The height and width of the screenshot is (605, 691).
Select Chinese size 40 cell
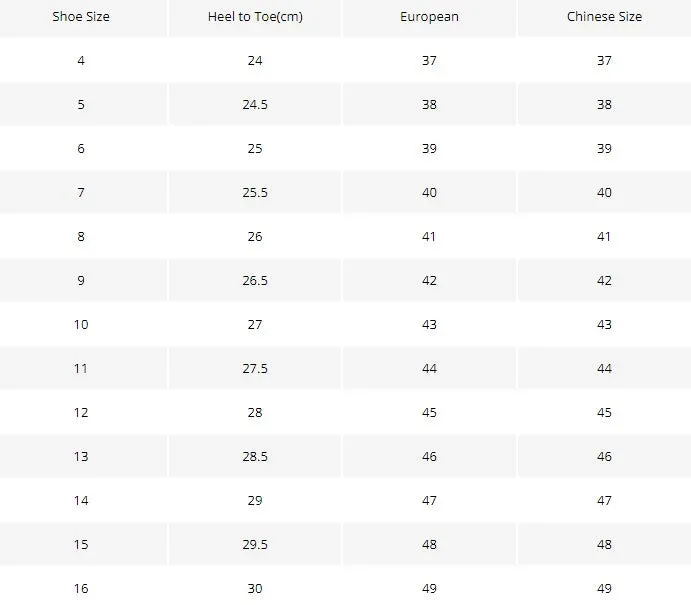[x=604, y=193]
